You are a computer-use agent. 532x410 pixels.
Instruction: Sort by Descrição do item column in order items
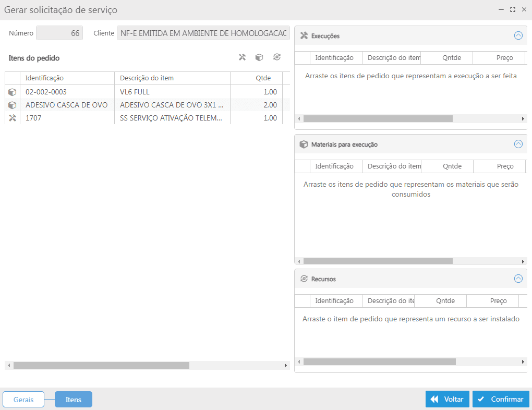(x=172, y=78)
